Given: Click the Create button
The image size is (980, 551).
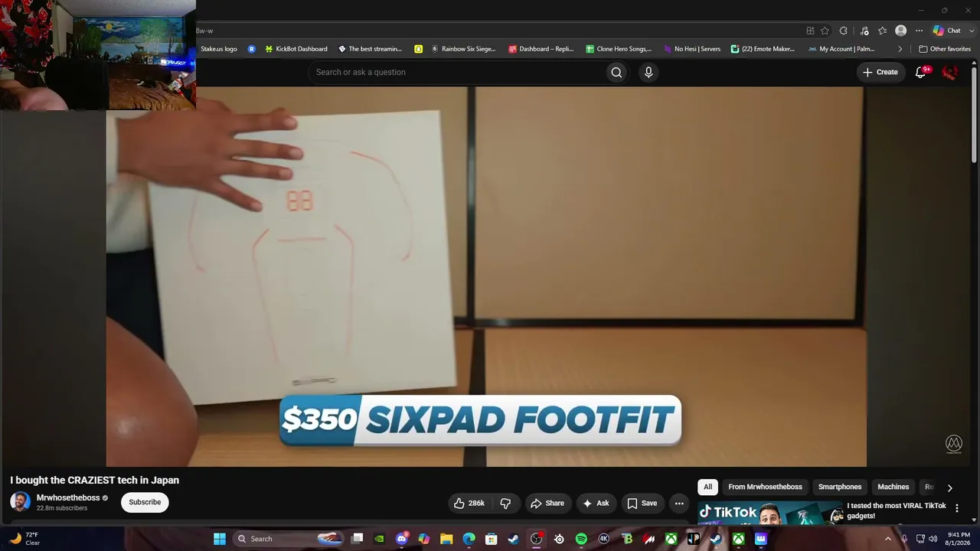Looking at the screenshot, I should 880,72.
